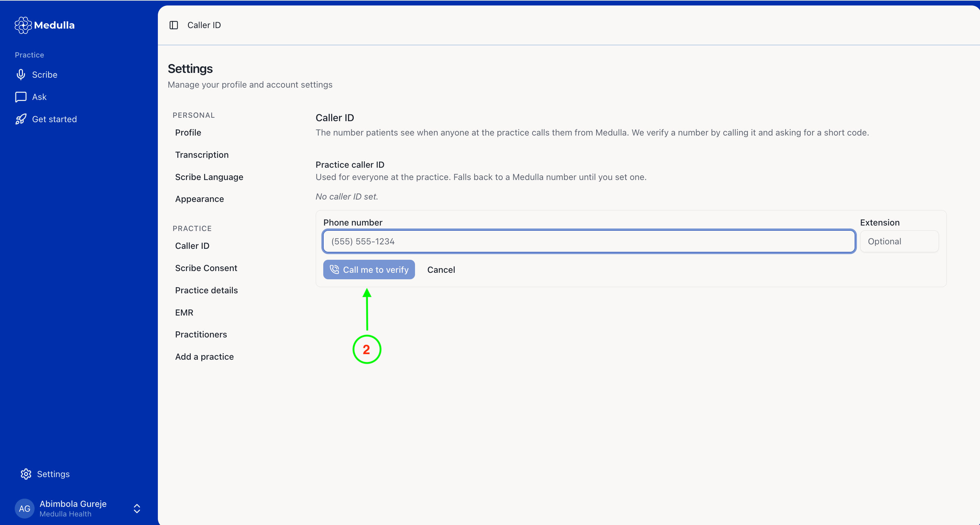Open the Profile settings section

point(188,132)
